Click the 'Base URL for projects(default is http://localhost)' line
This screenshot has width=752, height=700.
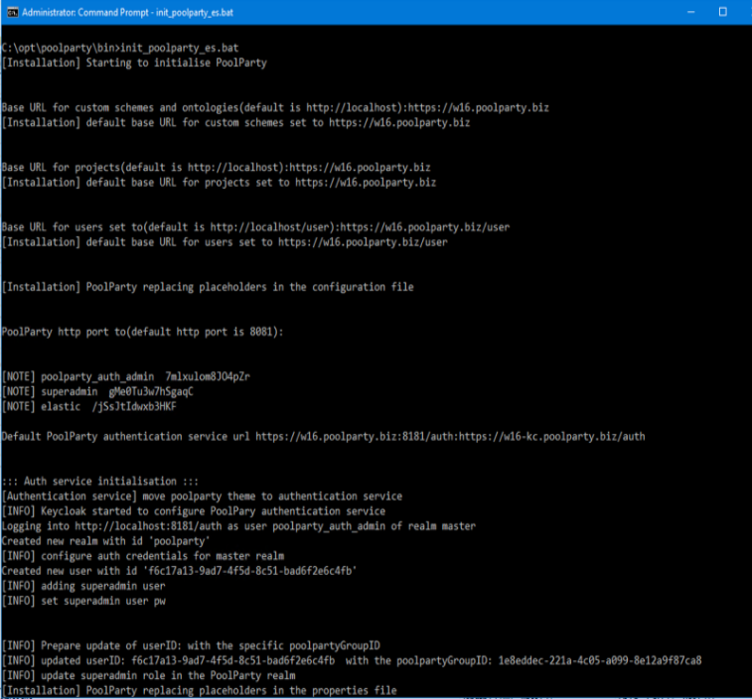[x=217, y=168]
